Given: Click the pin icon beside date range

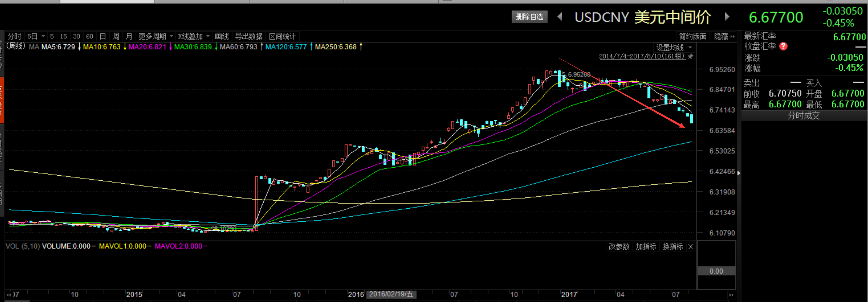Looking at the screenshot, I should (690, 56).
